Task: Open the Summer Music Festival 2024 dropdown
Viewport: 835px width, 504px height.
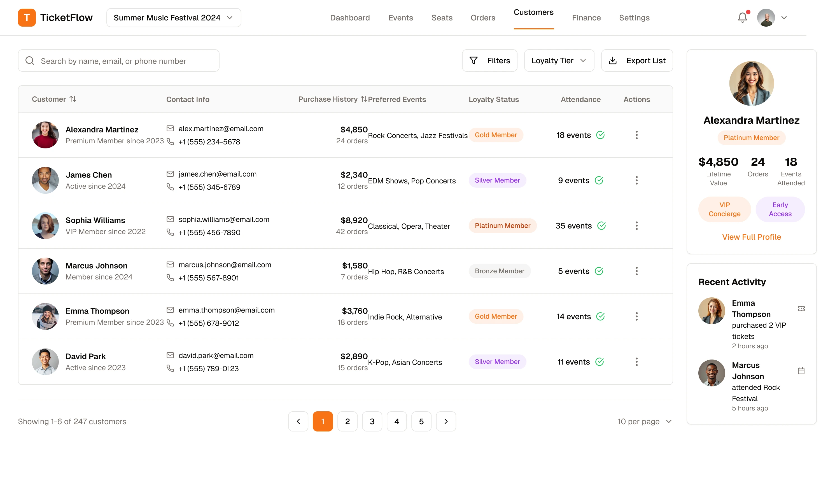Action: (174, 18)
